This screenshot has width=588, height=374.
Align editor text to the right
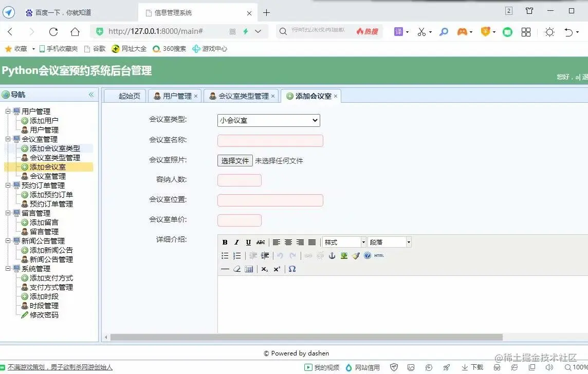[x=300, y=242]
